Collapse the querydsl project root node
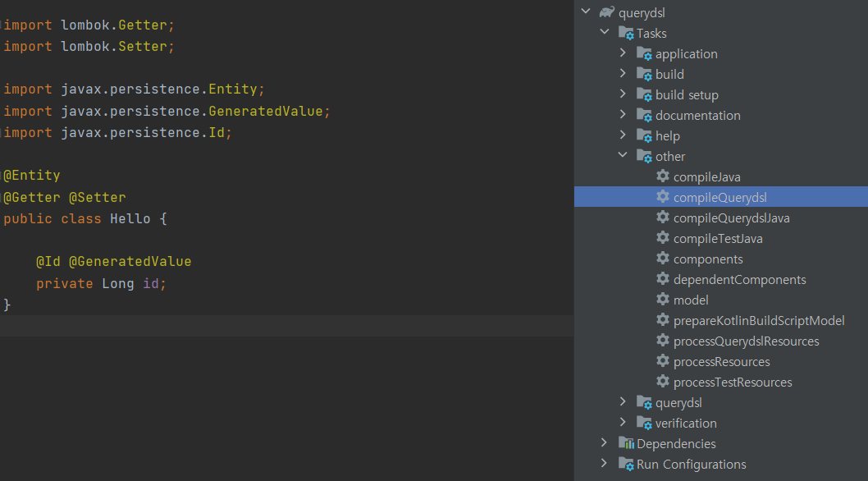Screen dimensions: 868x481 587,11
